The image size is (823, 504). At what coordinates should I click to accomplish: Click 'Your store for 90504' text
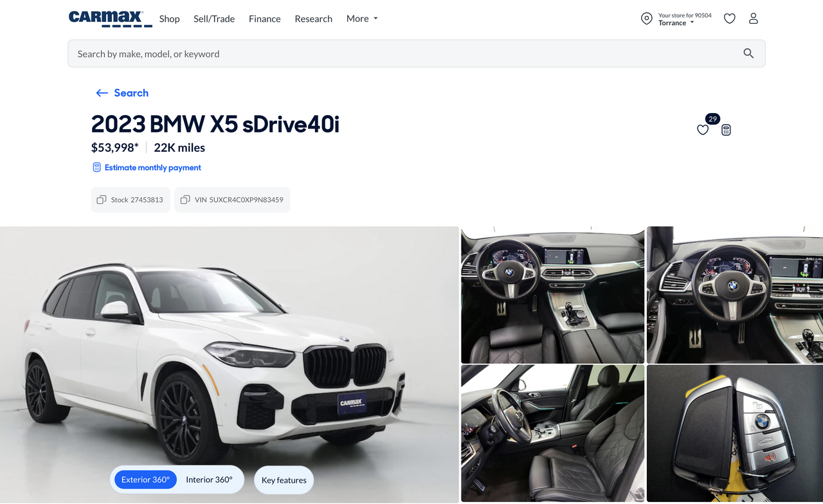coord(685,15)
